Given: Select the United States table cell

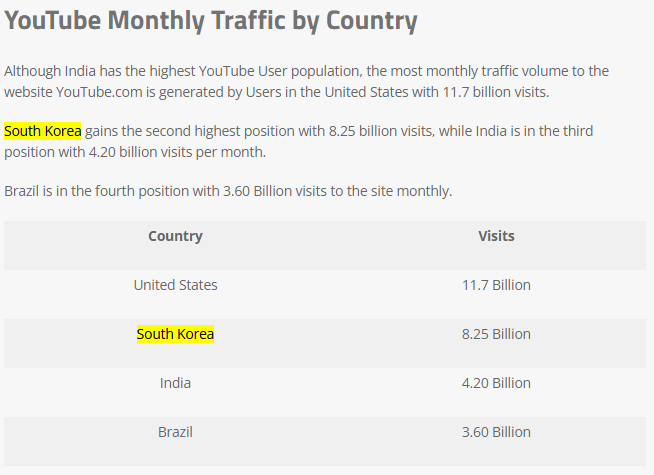Looking at the screenshot, I should click(175, 285).
